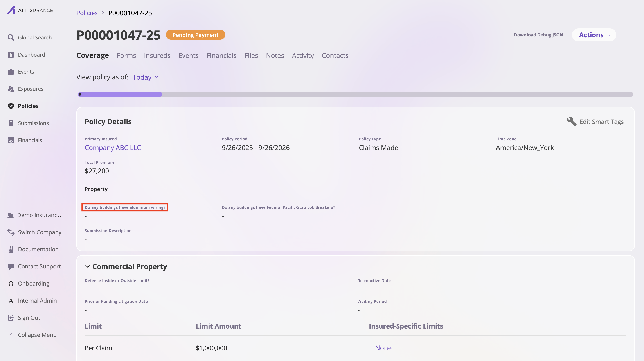Open Global Search from the sidebar
The width and height of the screenshot is (644, 361).
coord(11,37)
